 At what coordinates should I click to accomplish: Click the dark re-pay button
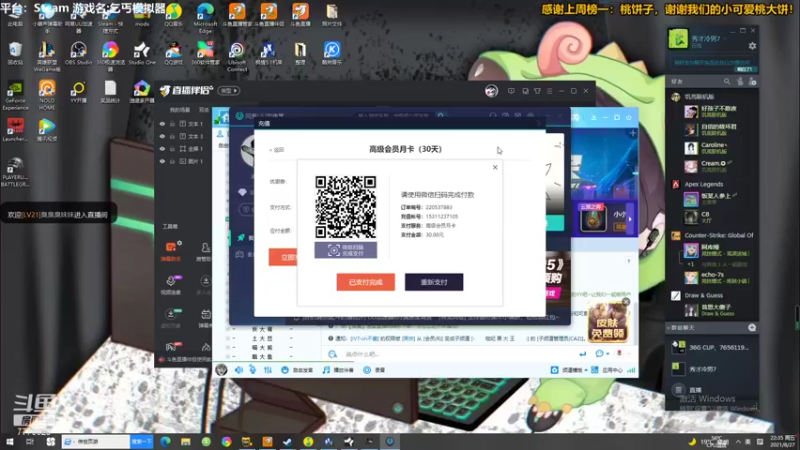[434, 282]
